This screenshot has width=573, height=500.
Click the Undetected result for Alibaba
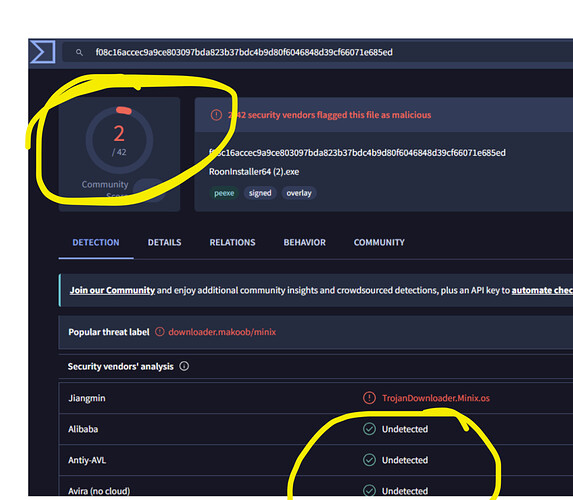pyautogui.click(x=405, y=429)
